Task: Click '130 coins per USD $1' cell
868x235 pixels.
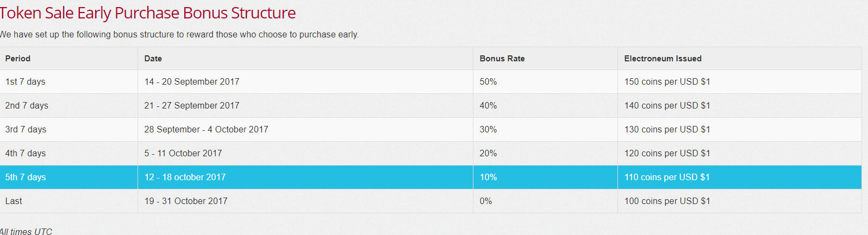Action: [740, 130]
